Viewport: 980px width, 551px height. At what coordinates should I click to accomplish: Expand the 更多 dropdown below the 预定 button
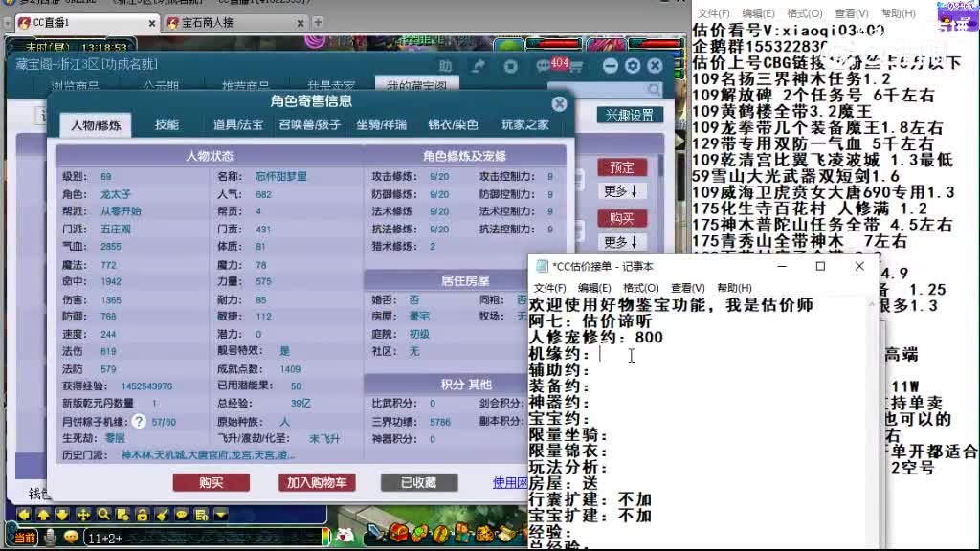click(624, 189)
